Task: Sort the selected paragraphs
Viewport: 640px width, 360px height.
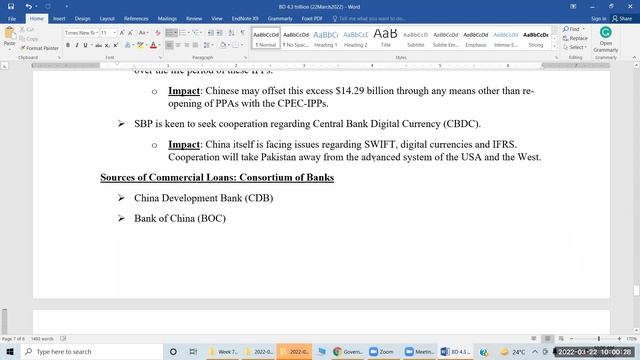Action: pyautogui.click(x=231, y=33)
